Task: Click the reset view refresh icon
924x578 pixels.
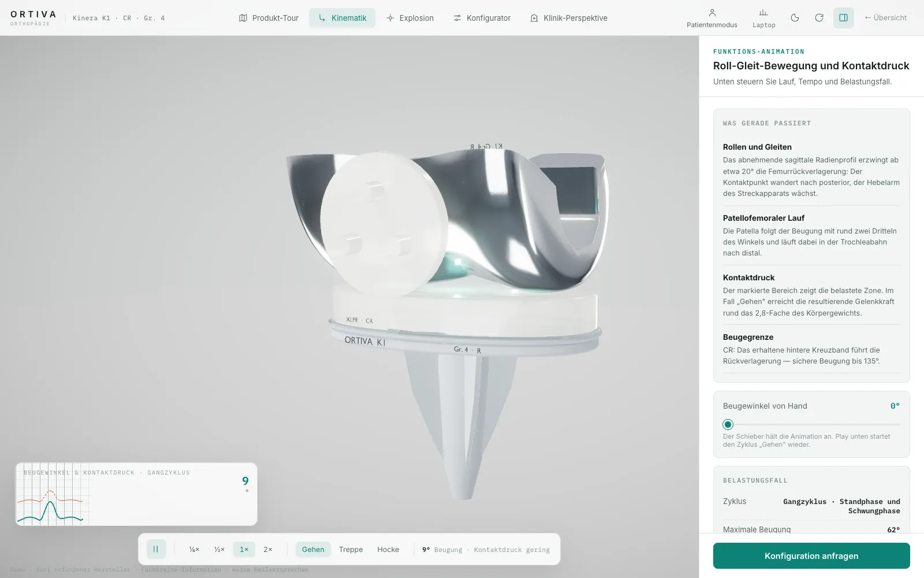Action: pyautogui.click(x=819, y=18)
